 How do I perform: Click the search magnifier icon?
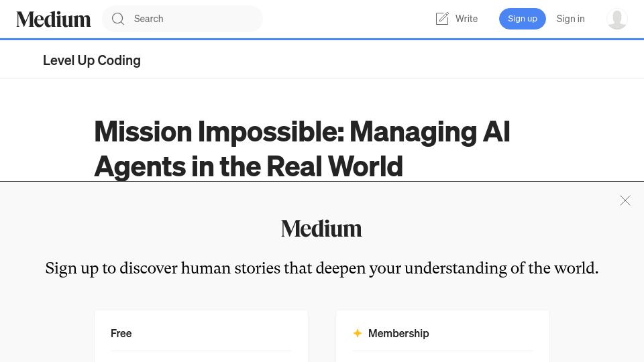[x=118, y=19]
